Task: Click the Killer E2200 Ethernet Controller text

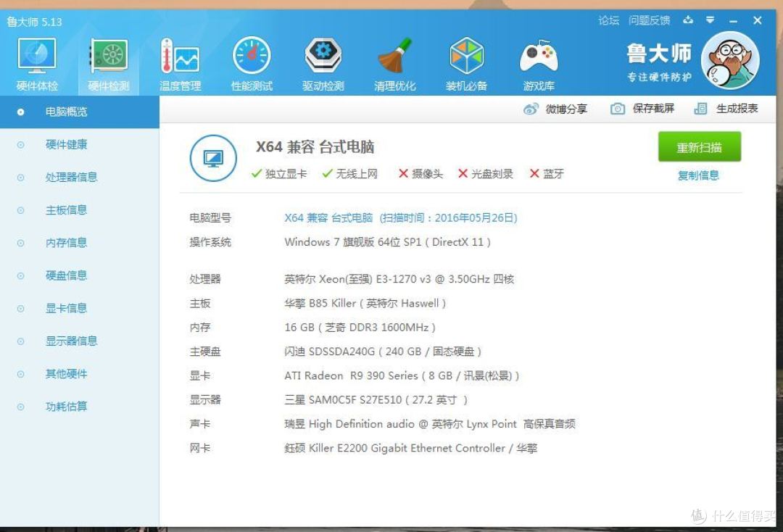Action: click(411, 448)
